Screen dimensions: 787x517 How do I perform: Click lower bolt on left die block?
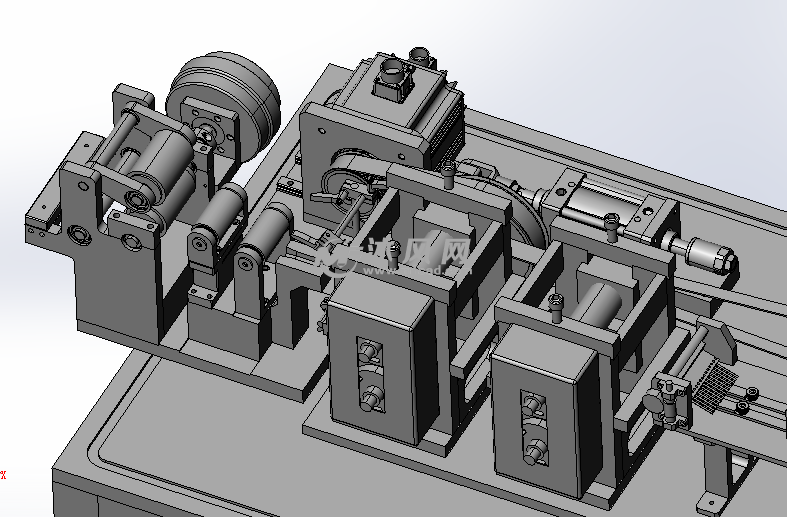coord(372,400)
